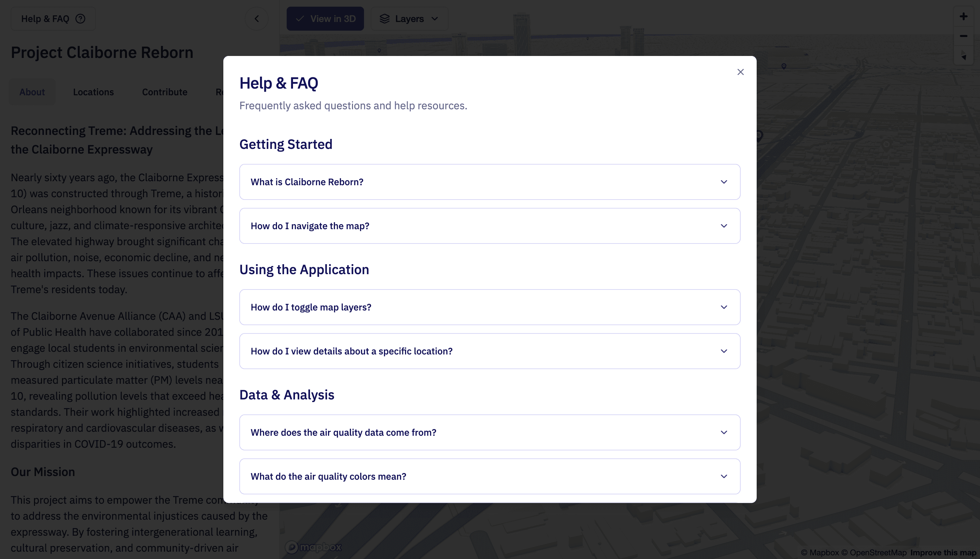The width and height of the screenshot is (980, 559).
Task: Click the Improve this map link
Action: (x=943, y=552)
